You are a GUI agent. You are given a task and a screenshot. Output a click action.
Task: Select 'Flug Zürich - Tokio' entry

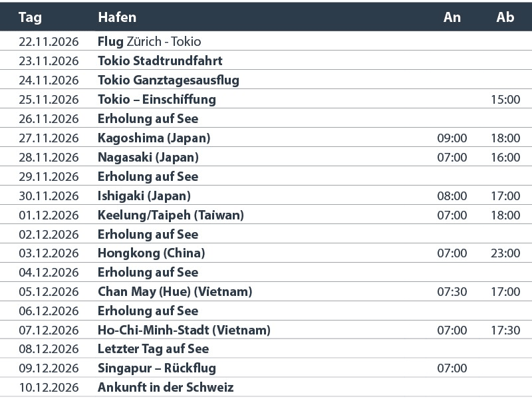[x=149, y=42]
